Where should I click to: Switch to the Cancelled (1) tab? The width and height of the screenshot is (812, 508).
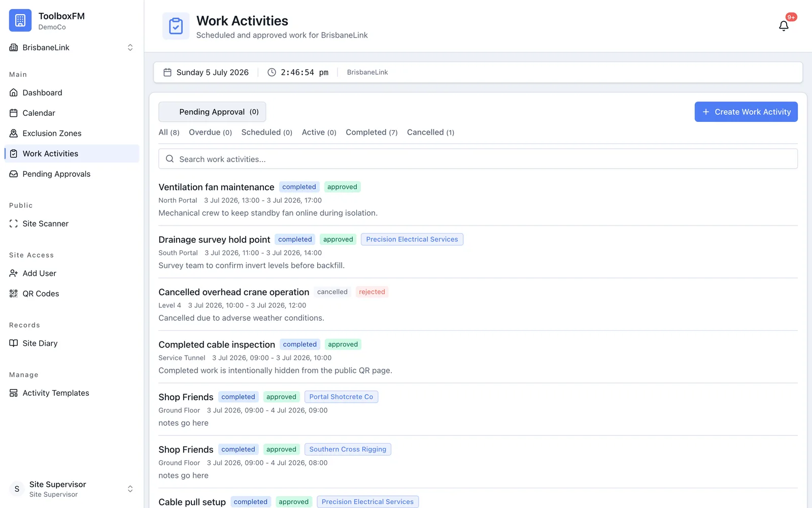[x=430, y=132]
